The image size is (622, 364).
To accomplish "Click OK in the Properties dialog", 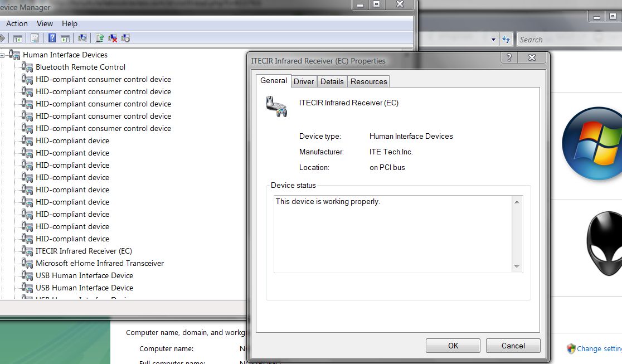I will pos(453,346).
